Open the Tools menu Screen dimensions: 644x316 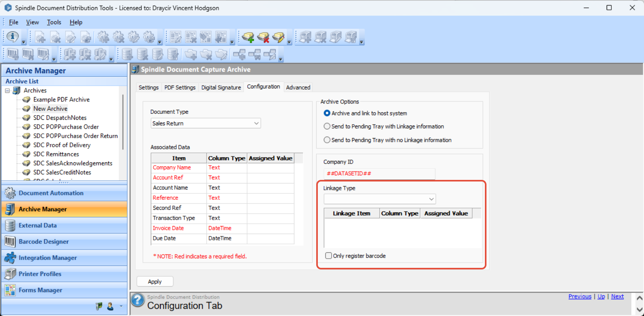tap(54, 22)
